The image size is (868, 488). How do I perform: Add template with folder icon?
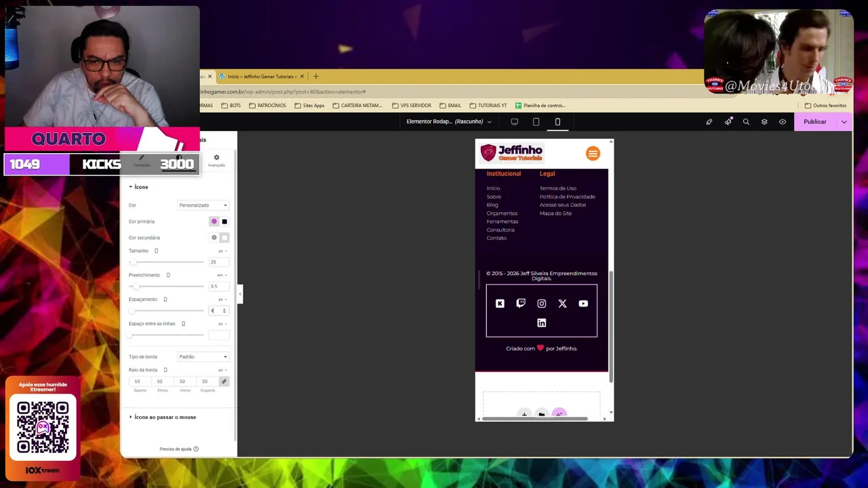[x=541, y=414]
